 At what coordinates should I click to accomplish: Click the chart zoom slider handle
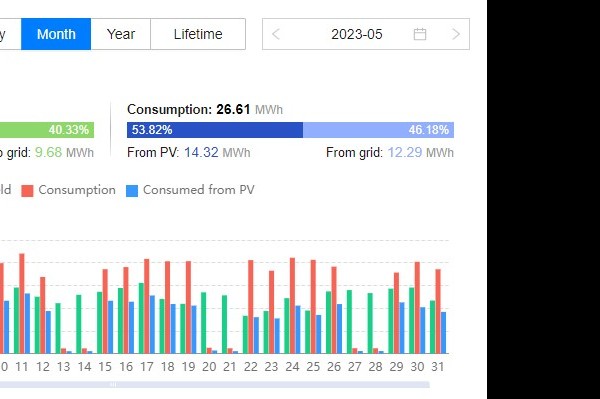tap(113, 384)
